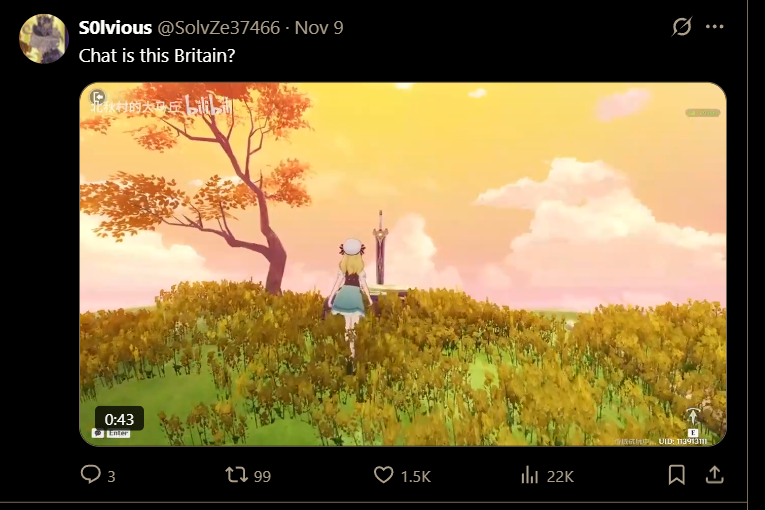Viewport: 765px width, 510px height.
Task: Open the Nov 9 post timestamp
Action: coord(319,28)
